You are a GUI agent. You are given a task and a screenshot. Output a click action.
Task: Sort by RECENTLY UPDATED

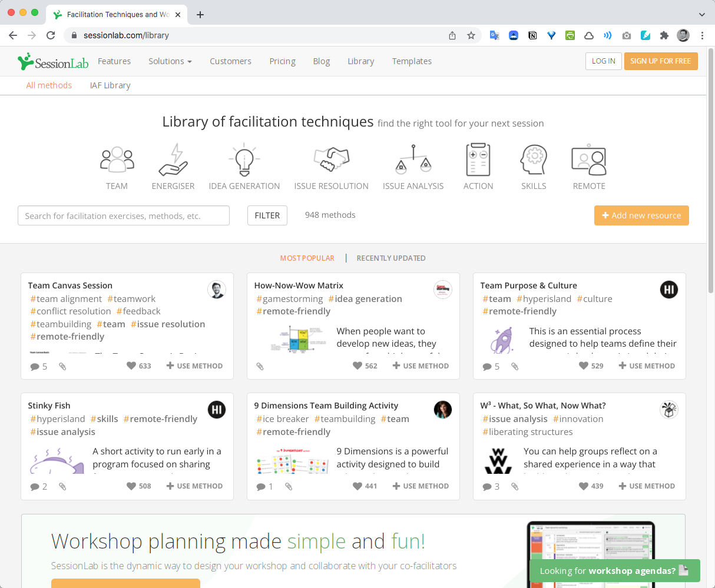391,258
